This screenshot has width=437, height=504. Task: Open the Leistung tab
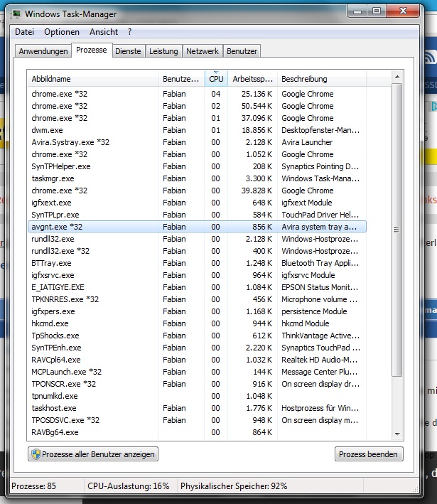click(163, 51)
